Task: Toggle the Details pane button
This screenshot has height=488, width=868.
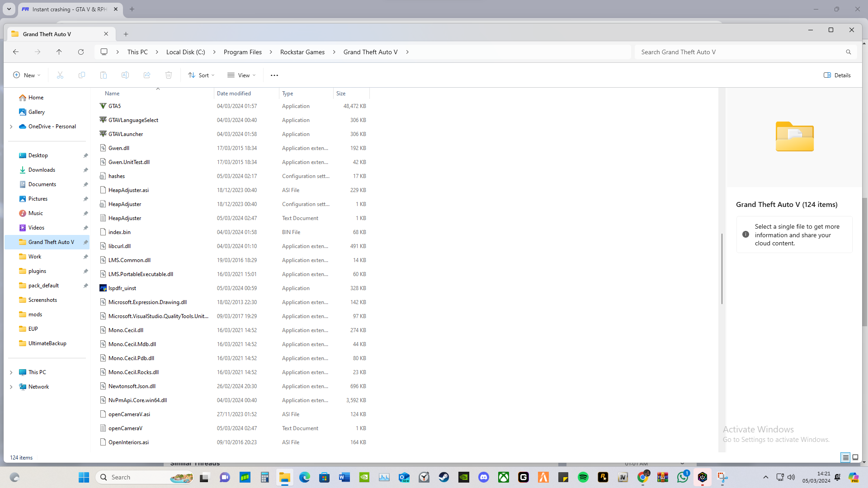Action: tap(837, 75)
